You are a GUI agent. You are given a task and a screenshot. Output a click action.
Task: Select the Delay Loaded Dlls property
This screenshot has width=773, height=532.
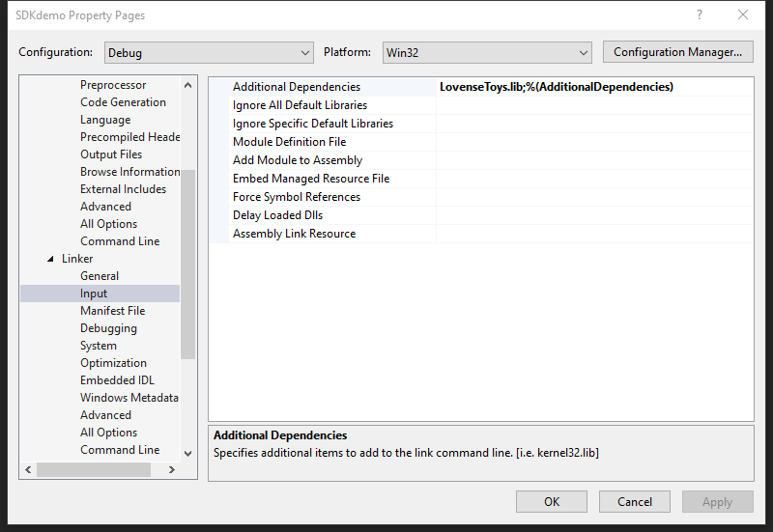coord(277,215)
